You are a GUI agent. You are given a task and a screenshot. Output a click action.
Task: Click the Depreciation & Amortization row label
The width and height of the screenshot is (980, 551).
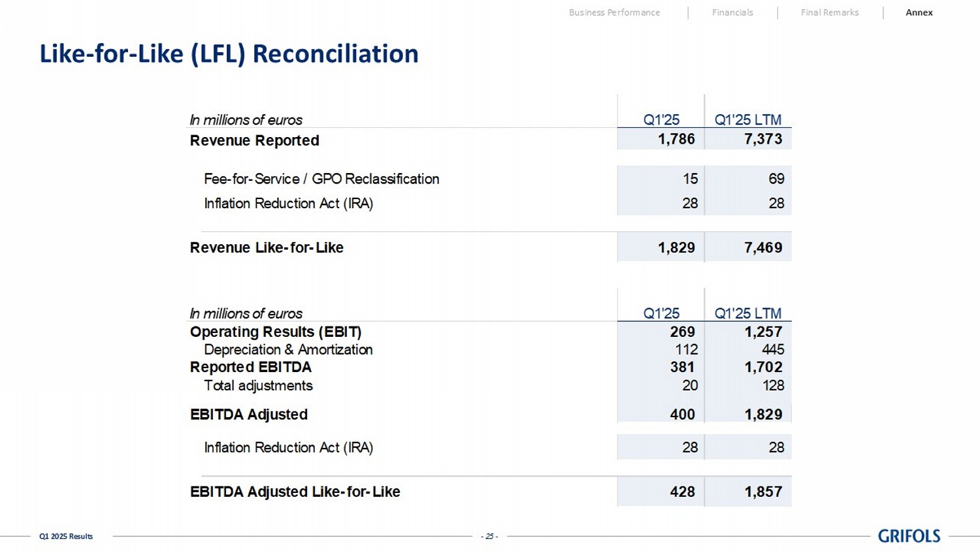click(x=288, y=349)
